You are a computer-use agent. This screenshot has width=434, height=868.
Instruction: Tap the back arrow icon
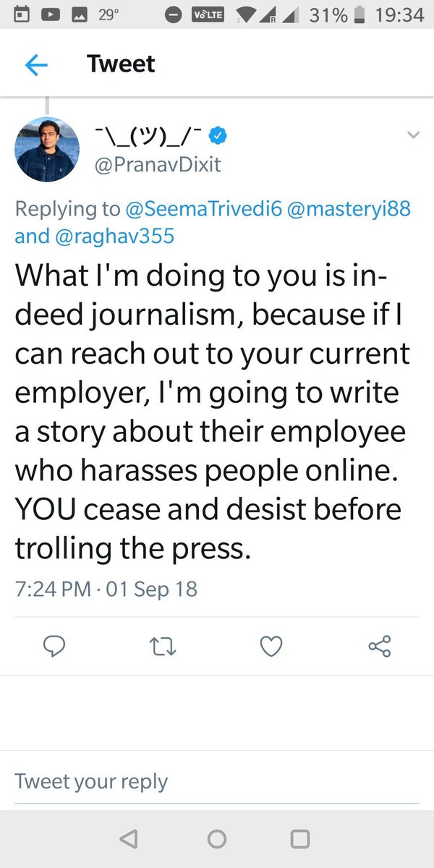36,65
